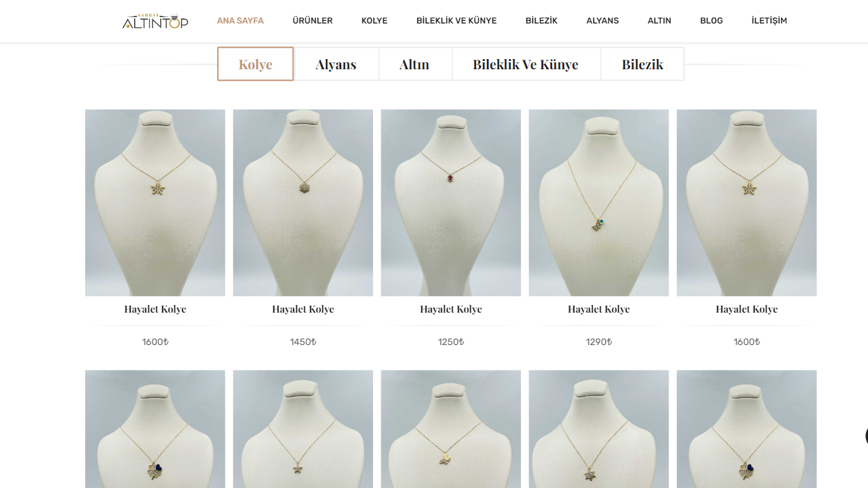Image resolution: width=868 pixels, height=488 pixels.
Task: Select the active Kolye category tab
Action: click(x=255, y=64)
